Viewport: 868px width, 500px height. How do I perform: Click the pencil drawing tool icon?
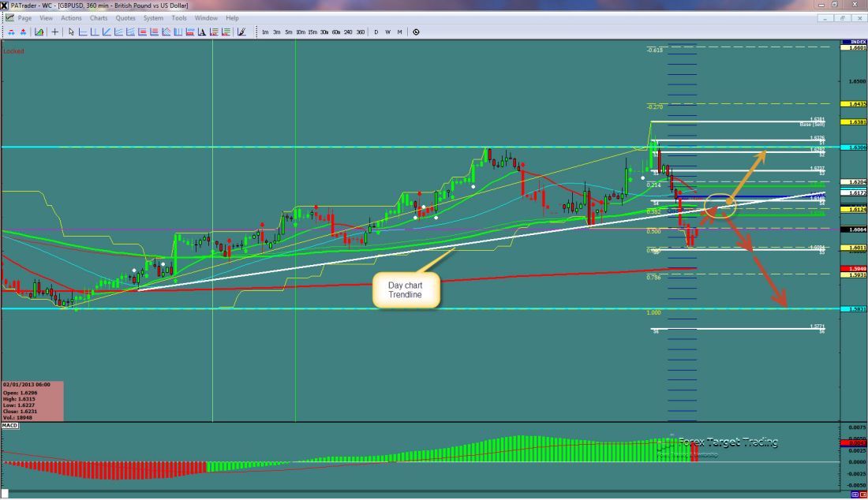(241, 32)
